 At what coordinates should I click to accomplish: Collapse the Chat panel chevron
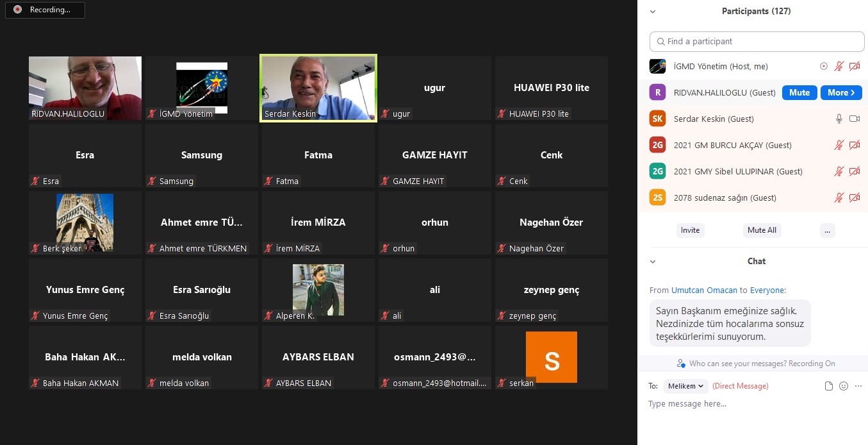(x=653, y=262)
